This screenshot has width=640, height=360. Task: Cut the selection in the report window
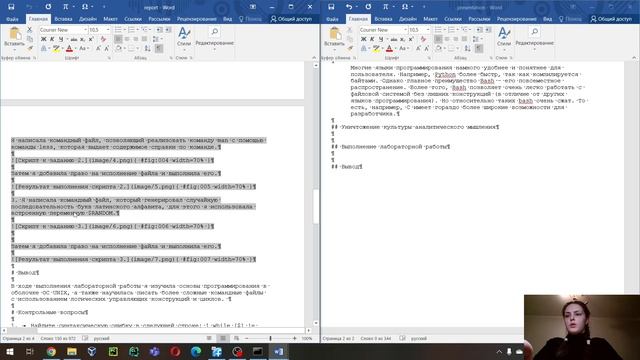(29, 30)
